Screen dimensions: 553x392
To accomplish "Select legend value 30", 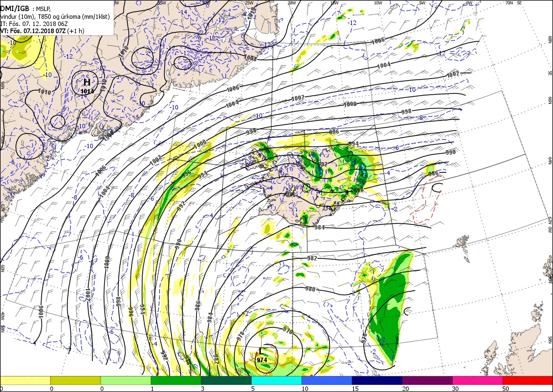I will 456,389.
